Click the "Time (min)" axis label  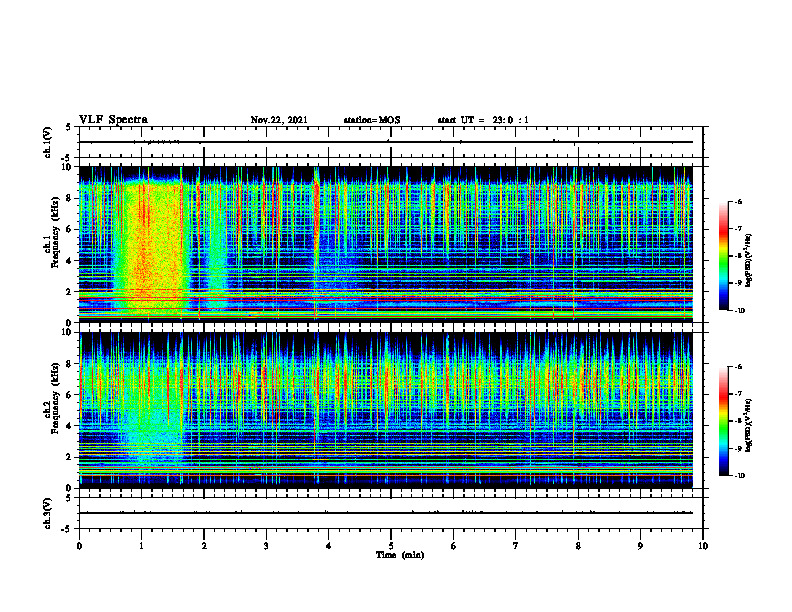400,555
